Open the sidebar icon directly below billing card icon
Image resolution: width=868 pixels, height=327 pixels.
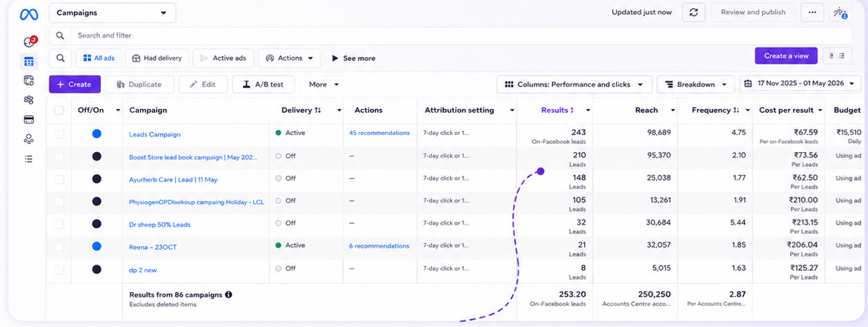(x=29, y=139)
